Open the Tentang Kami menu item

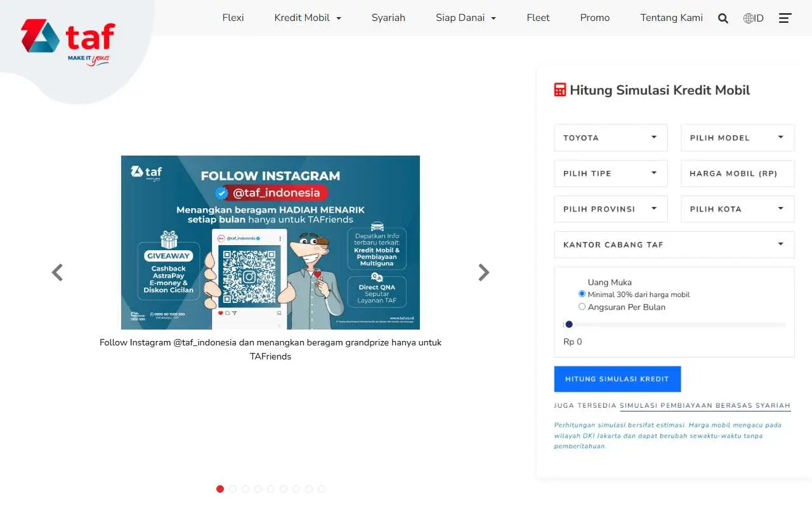click(672, 18)
